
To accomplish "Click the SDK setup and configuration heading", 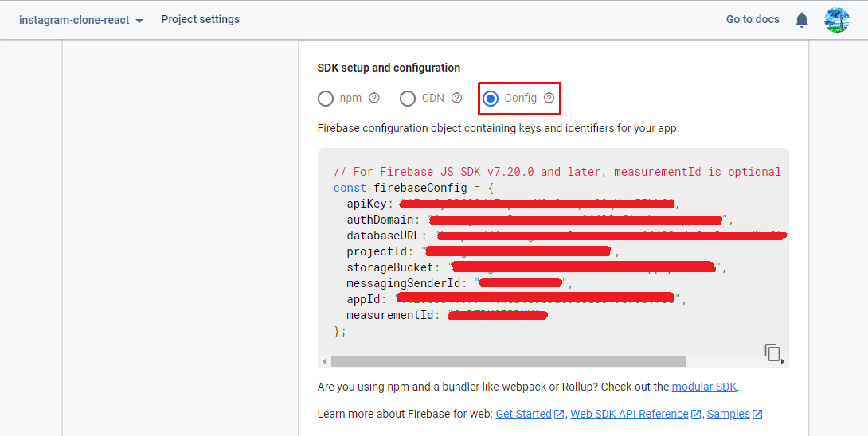I will (x=389, y=68).
